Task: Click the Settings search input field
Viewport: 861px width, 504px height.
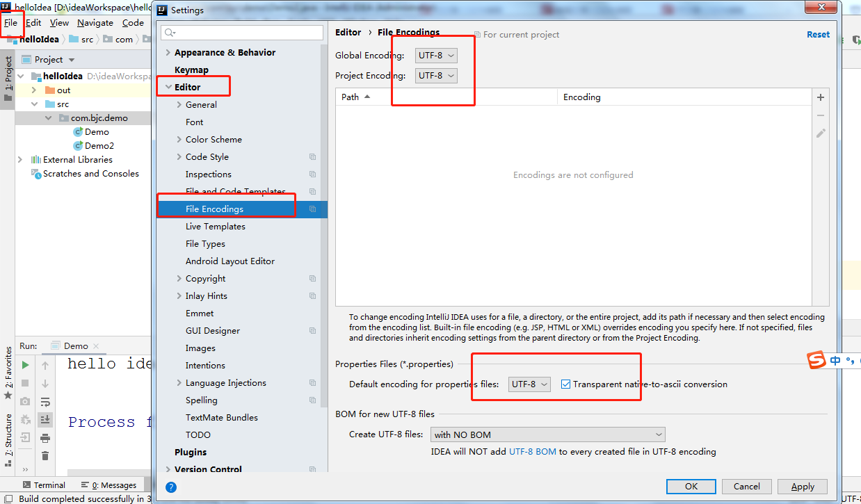Action: click(x=242, y=33)
